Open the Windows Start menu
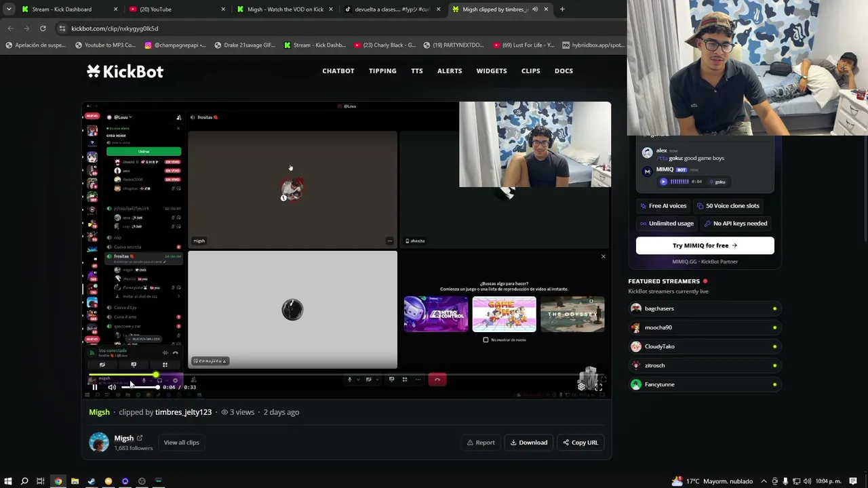This screenshot has height=488, width=868. (x=8, y=481)
